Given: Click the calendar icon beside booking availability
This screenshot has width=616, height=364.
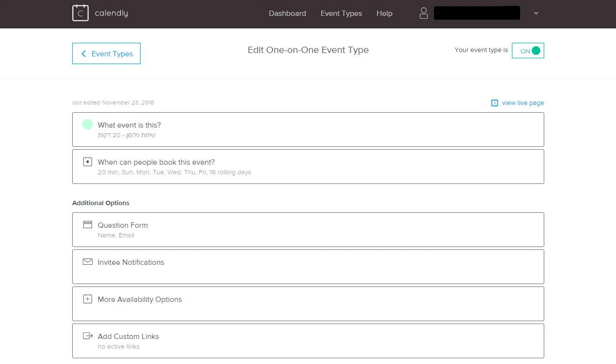Looking at the screenshot, I should click(87, 162).
